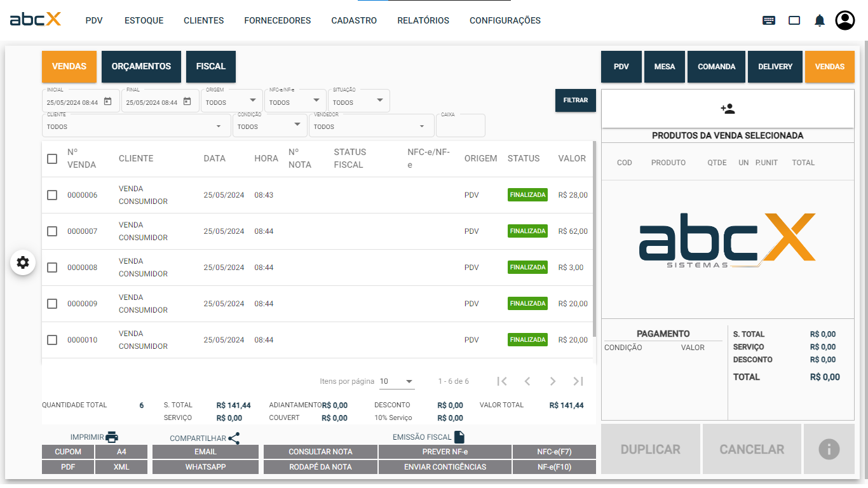Switch to the ORÇAMENTOS tab
868x488 pixels.
tap(141, 66)
